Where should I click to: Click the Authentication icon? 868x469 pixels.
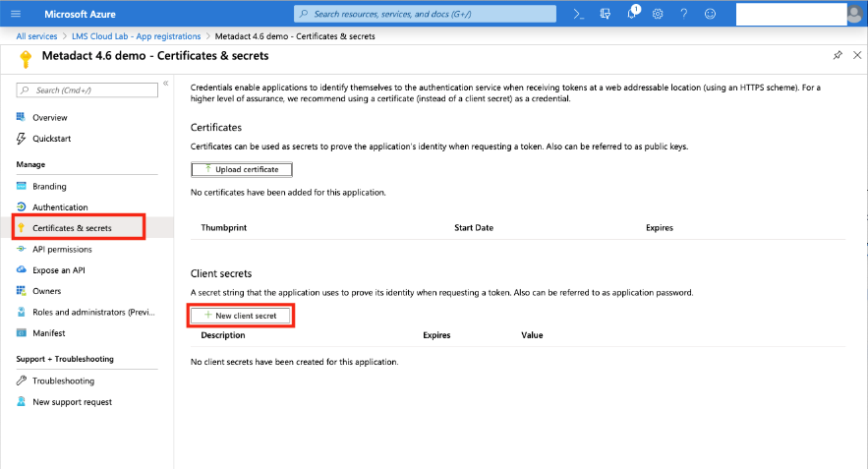click(x=21, y=206)
